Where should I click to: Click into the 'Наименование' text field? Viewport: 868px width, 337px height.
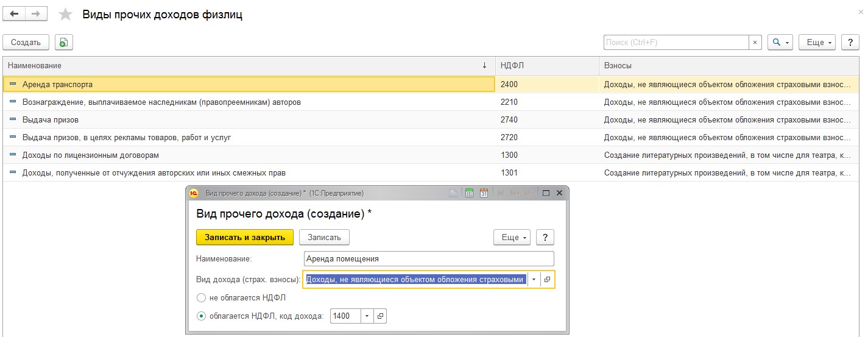coord(429,258)
